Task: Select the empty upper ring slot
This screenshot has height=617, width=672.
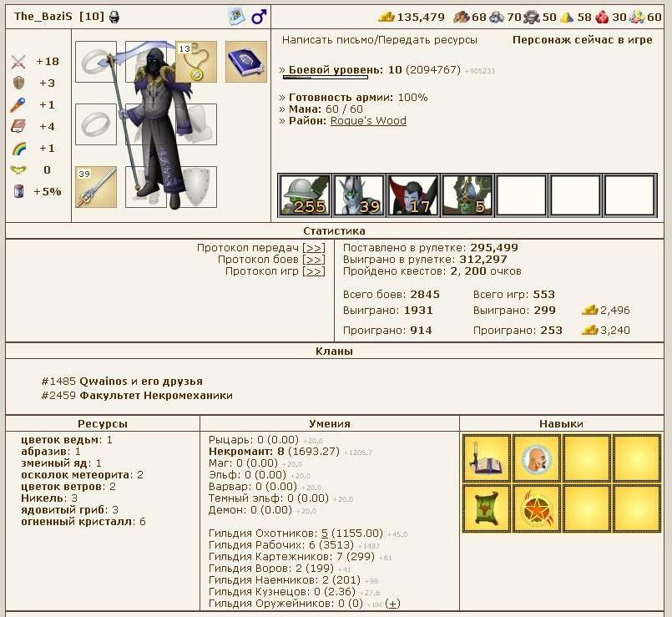Action: [x=96, y=61]
